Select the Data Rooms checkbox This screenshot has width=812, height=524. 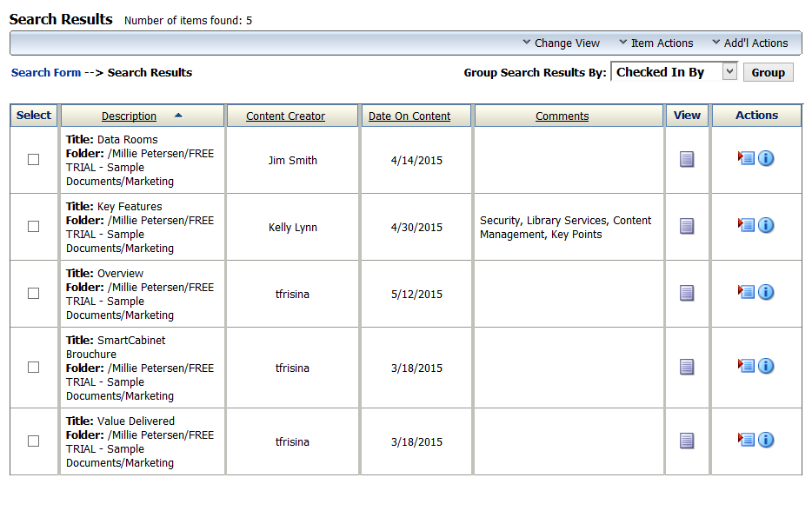coord(33,159)
